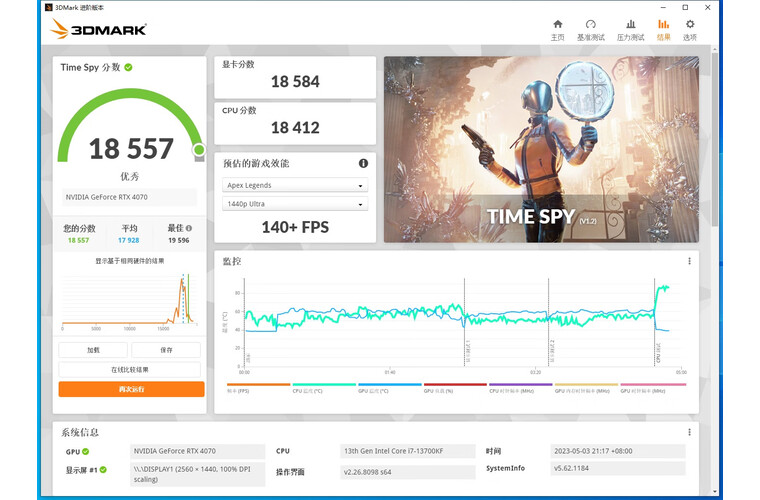Open 压力测试 stress test icon
Screen dimensions: 760x500
(630, 29)
